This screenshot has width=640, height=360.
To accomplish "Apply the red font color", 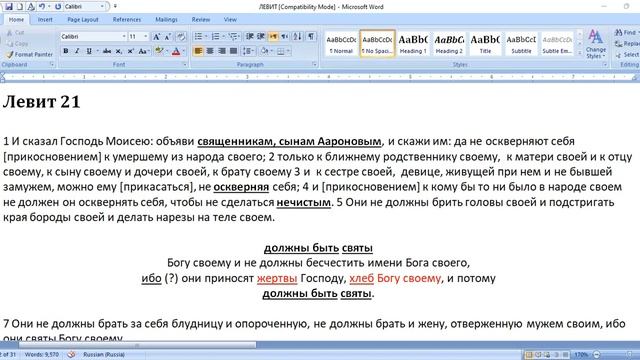I will point(176,51).
